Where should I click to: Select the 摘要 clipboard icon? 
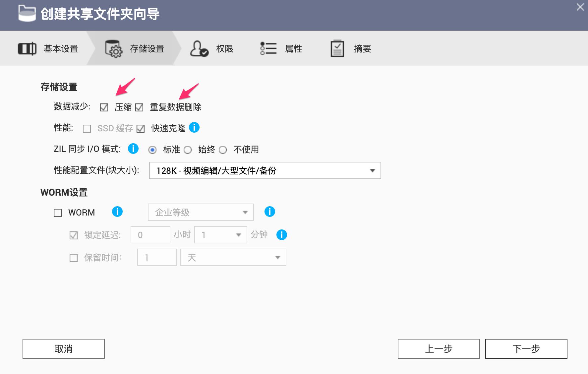pyautogui.click(x=337, y=48)
